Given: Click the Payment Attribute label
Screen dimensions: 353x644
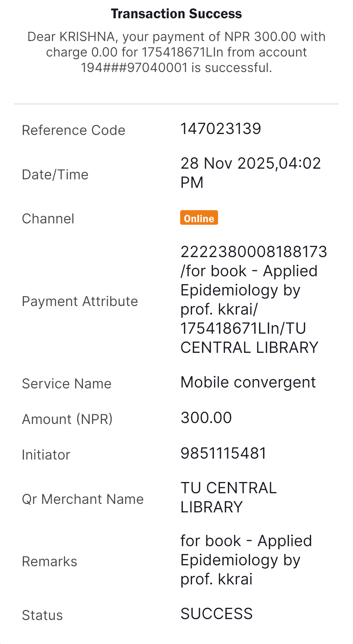Looking at the screenshot, I should coord(80,301).
